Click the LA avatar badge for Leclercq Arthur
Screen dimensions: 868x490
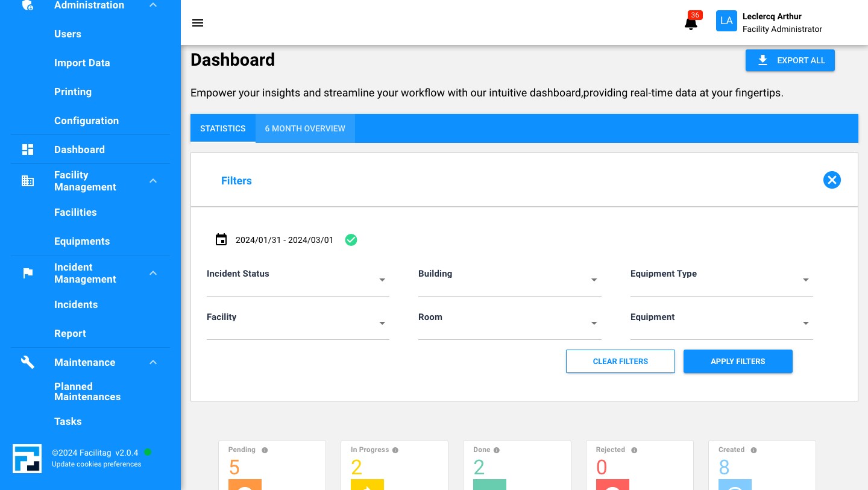coord(726,20)
